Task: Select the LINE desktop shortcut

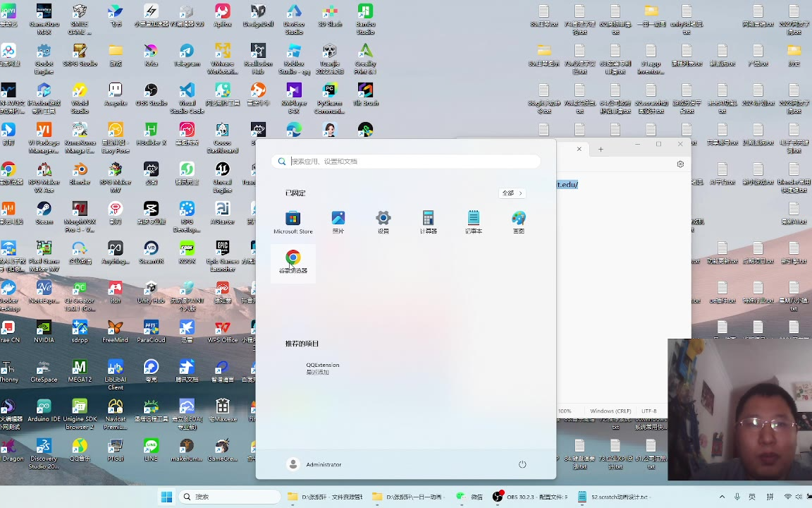Action: coord(151,450)
